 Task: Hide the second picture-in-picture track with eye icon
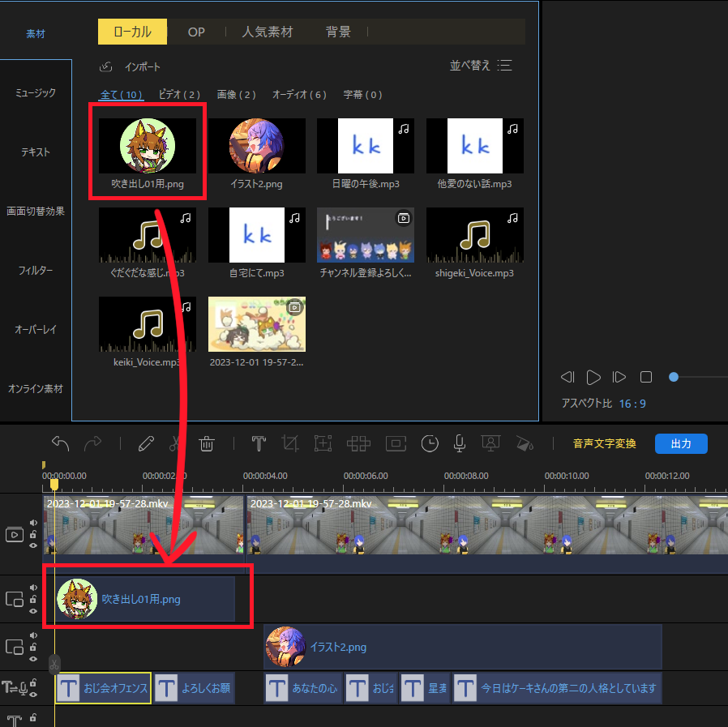(33, 657)
